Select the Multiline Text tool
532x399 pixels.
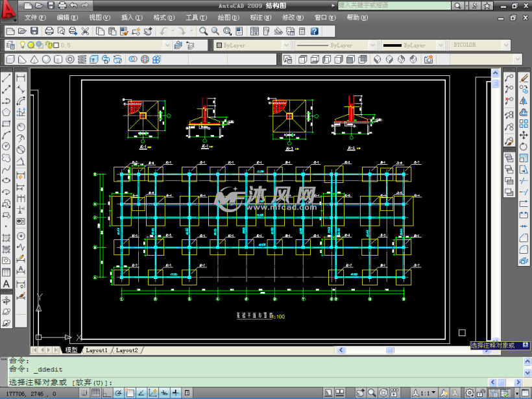6,284
